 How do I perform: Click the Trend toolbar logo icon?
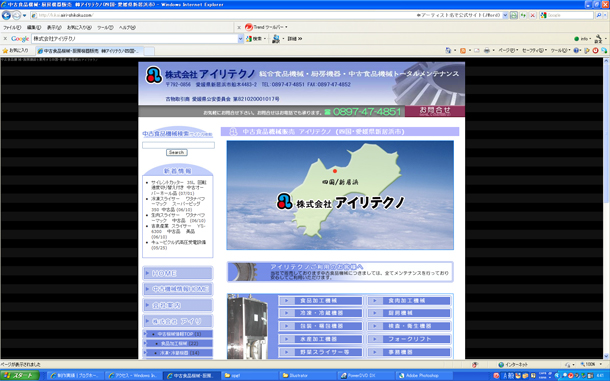(249, 27)
